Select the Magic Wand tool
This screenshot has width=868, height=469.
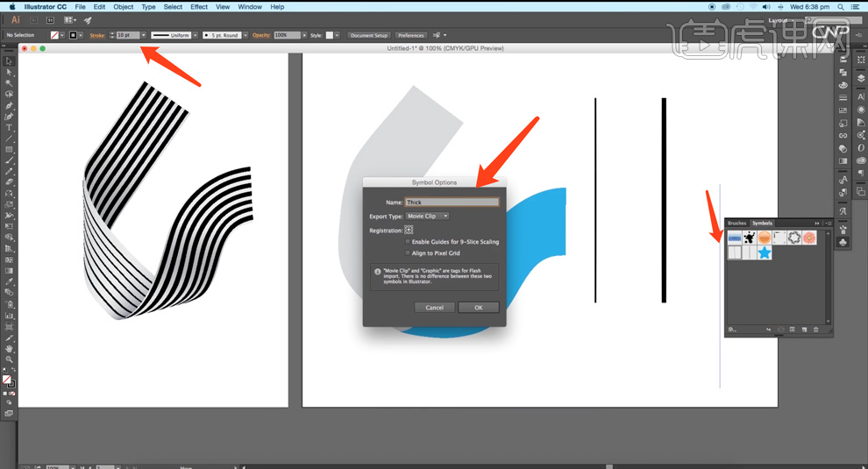pyautogui.click(x=9, y=83)
